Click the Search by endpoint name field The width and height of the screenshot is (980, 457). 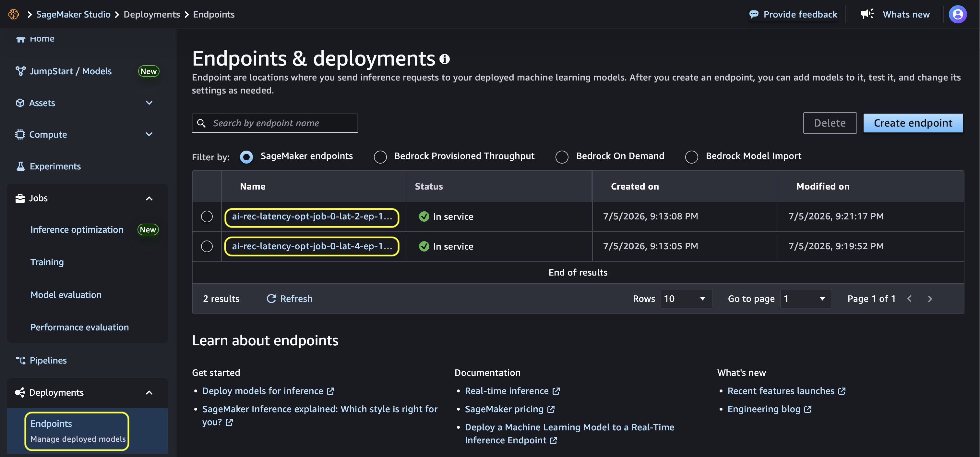(x=275, y=123)
